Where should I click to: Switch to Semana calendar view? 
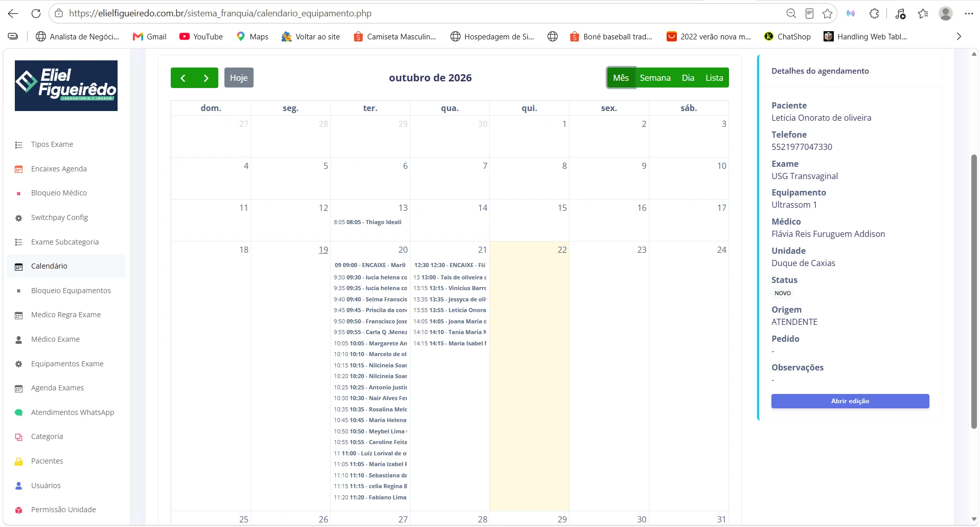coord(655,78)
